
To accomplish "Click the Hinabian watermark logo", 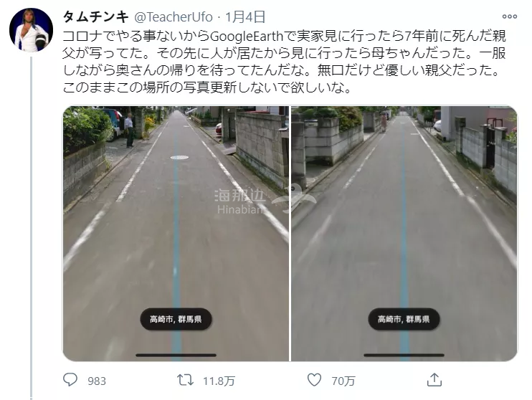I will (265, 200).
